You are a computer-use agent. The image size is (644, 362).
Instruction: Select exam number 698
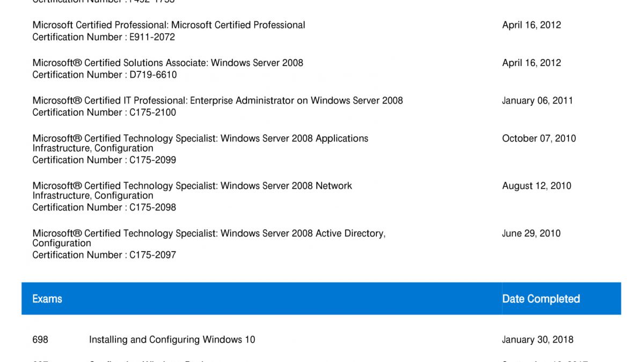click(x=40, y=339)
